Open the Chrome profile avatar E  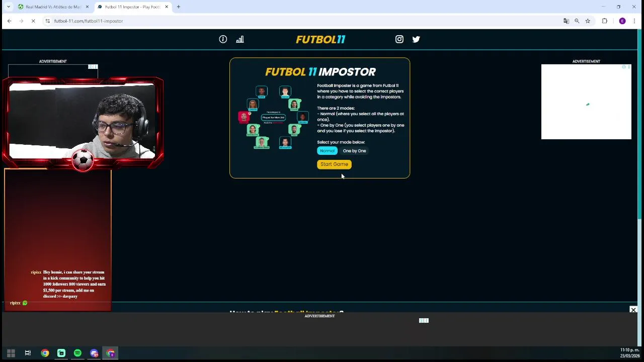pyautogui.click(x=622, y=21)
